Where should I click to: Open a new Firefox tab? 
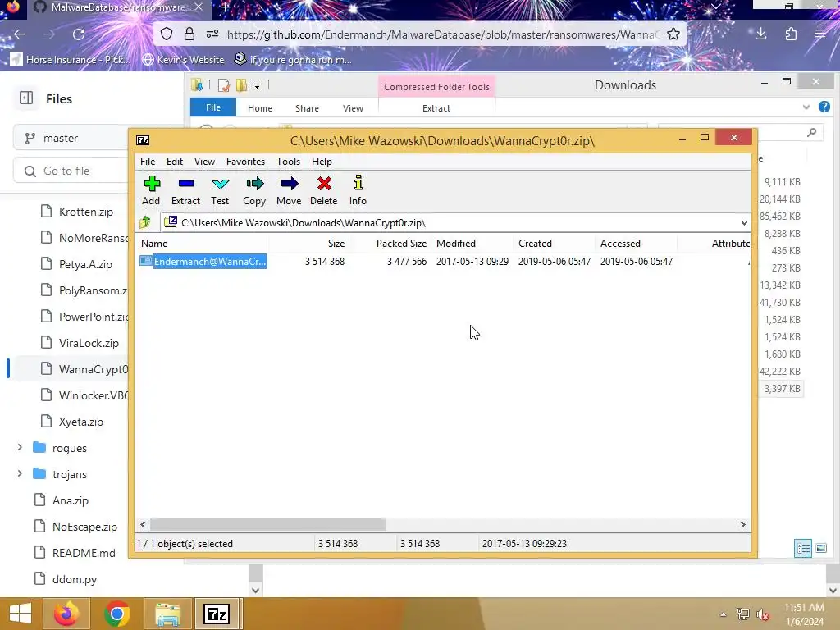(x=225, y=7)
